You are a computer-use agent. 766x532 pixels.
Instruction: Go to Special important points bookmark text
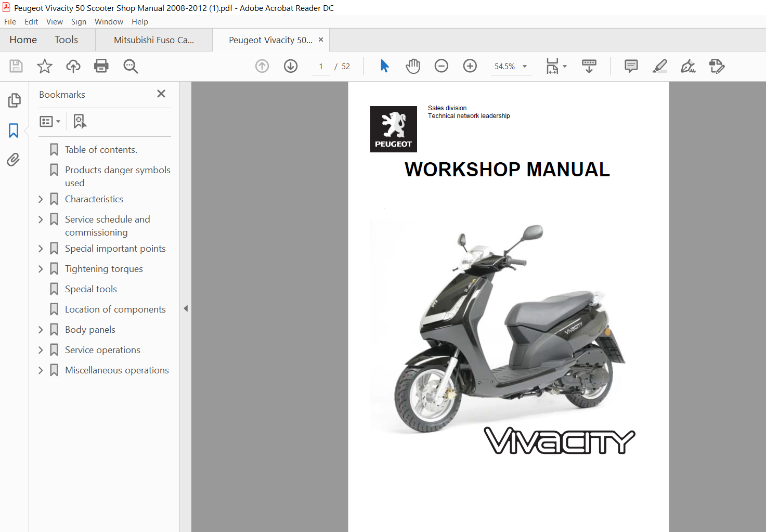pos(115,249)
